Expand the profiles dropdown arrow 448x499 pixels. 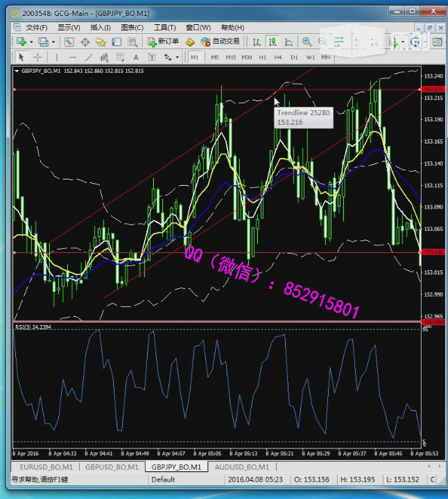pyautogui.click(x=53, y=42)
